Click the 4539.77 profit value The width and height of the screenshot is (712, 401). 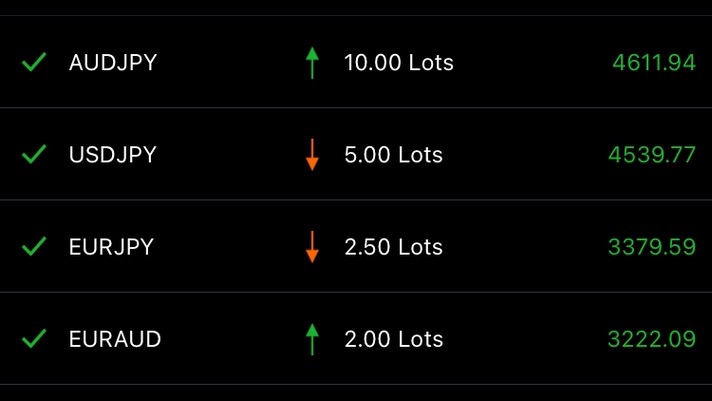tap(651, 155)
